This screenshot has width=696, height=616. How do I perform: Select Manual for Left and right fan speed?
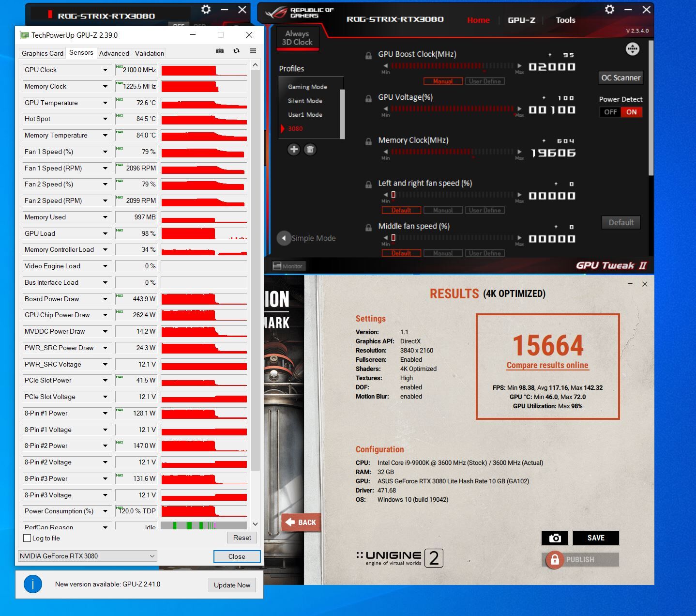tap(443, 210)
